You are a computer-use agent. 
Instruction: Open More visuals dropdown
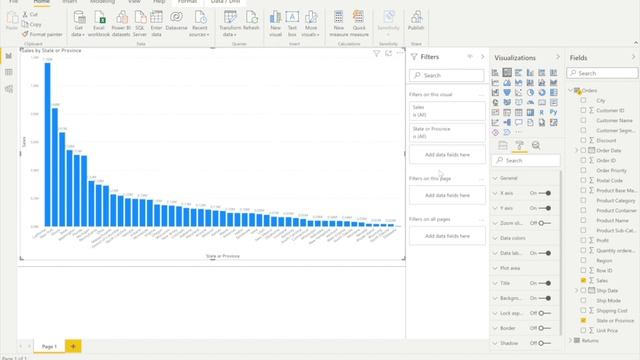(311, 24)
